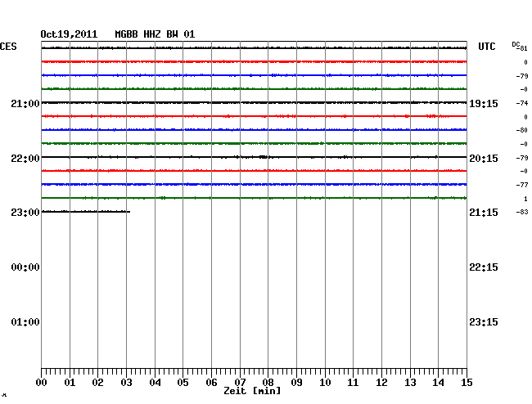Pick minute 11 on the time axis
532x404 pixels.
click(353, 382)
